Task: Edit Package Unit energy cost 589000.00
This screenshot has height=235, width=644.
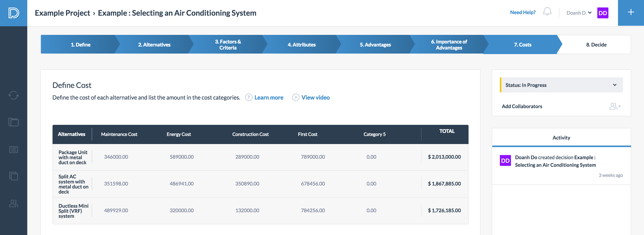Action: tap(182, 157)
